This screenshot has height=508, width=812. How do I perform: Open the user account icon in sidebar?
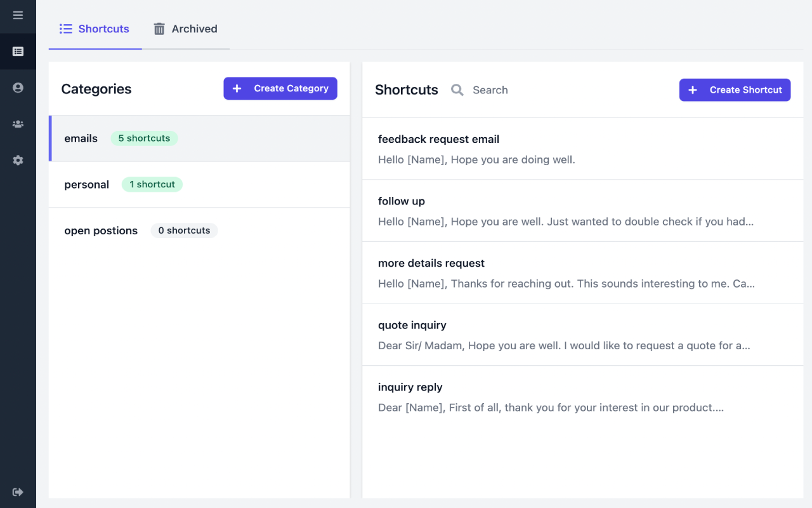pyautogui.click(x=18, y=88)
